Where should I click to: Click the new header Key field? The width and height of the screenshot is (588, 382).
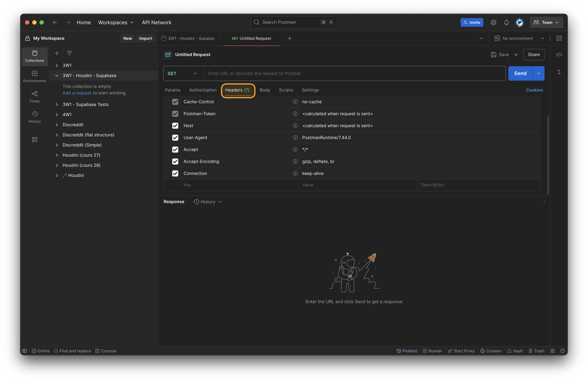coord(239,185)
